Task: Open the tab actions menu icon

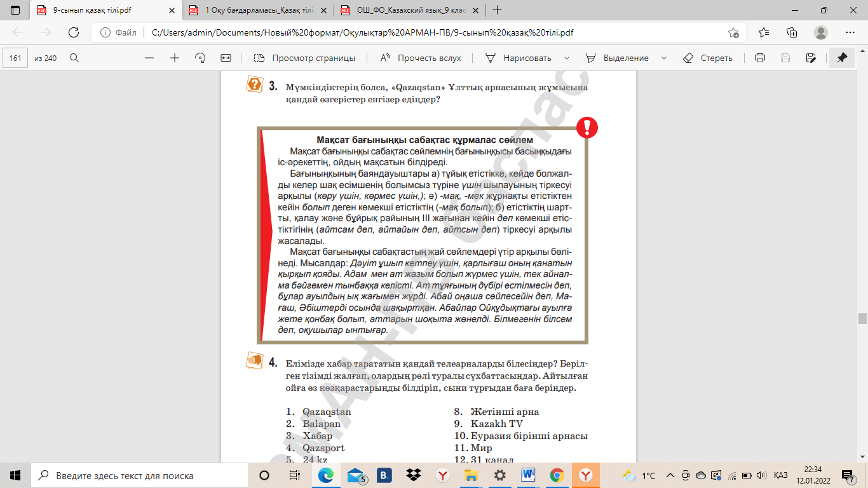Action: (15, 10)
